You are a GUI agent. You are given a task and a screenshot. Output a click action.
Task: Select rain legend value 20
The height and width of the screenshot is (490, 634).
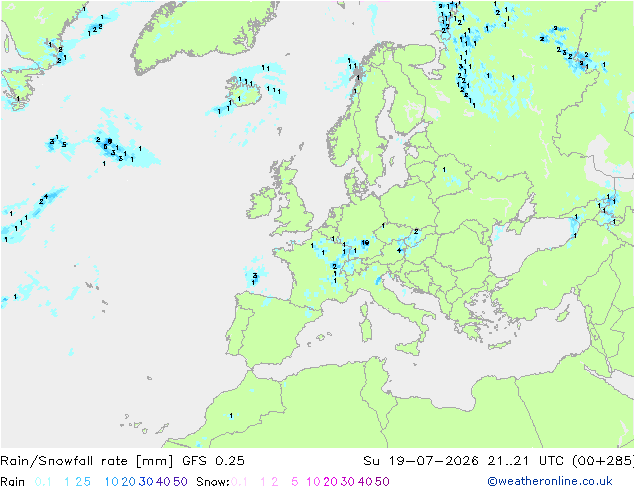coord(128,482)
